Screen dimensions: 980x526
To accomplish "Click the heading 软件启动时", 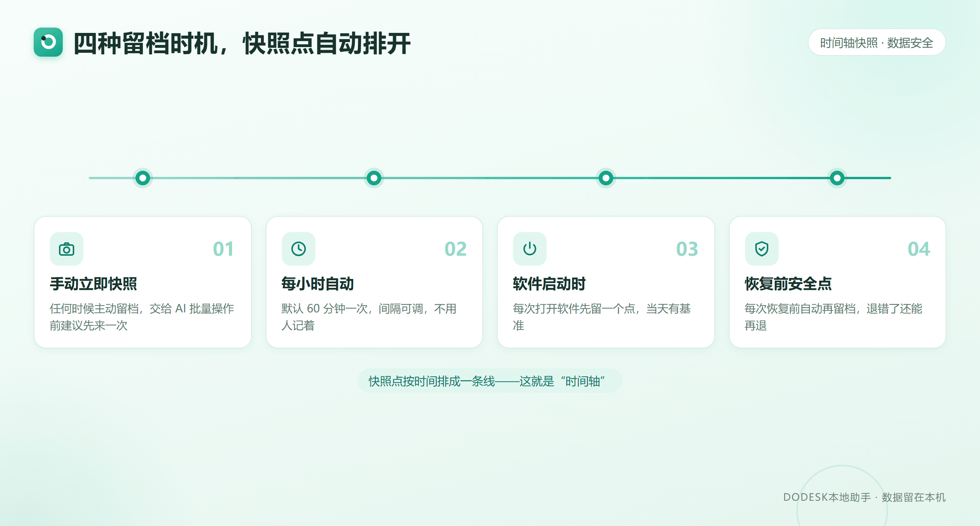I will (549, 284).
